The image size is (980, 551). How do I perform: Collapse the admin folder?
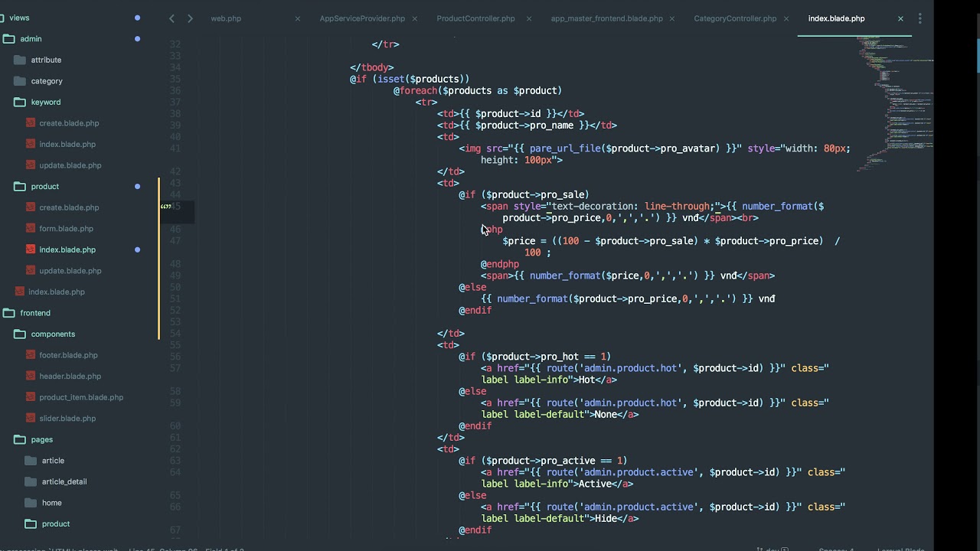pos(31,38)
